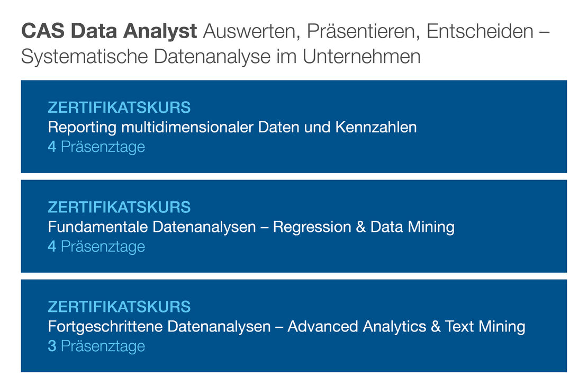Viewport: 588px width, 385px height.
Task: Click "Advanced Analytics" in the third course
Action: pos(357,326)
